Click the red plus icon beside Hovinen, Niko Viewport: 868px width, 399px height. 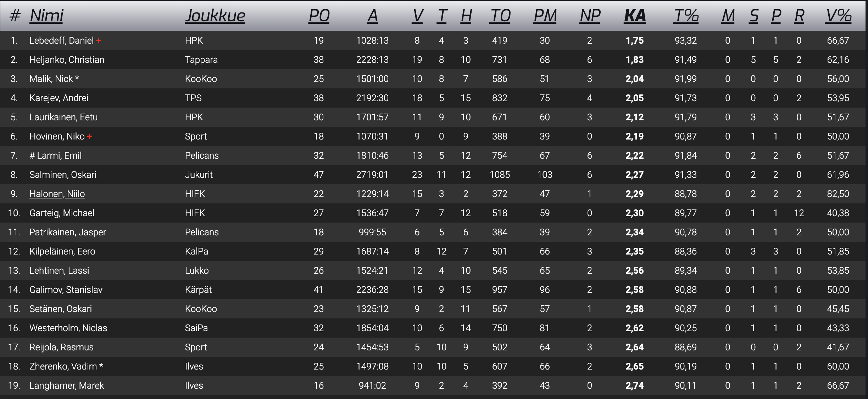tap(89, 137)
